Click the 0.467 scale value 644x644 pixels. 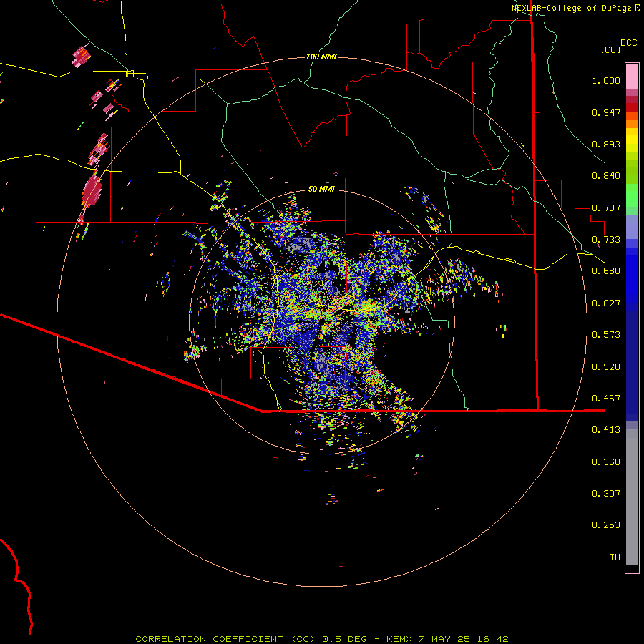click(606, 399)
